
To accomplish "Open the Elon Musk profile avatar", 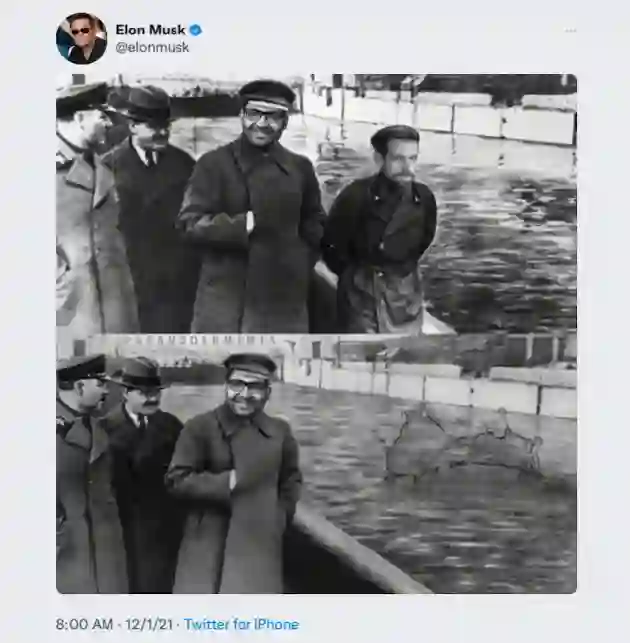I will pos(81,38).
